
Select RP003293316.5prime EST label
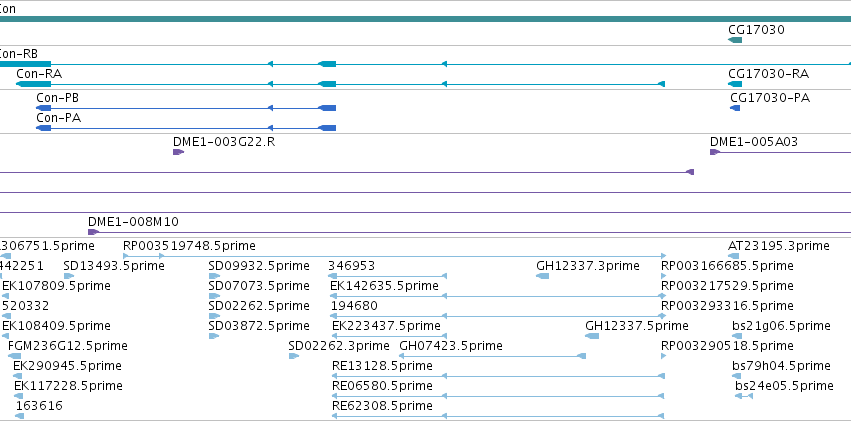(x=727, y=305)
